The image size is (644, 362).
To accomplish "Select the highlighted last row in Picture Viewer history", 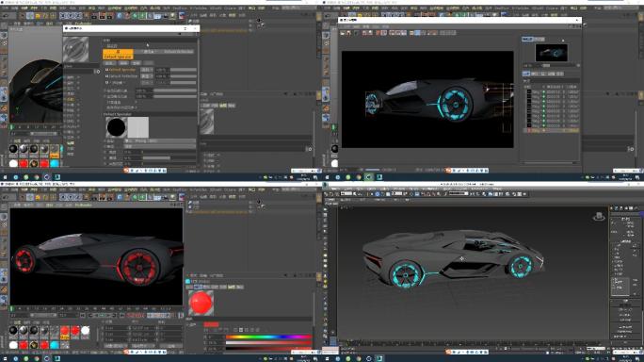I will [551, 130].
